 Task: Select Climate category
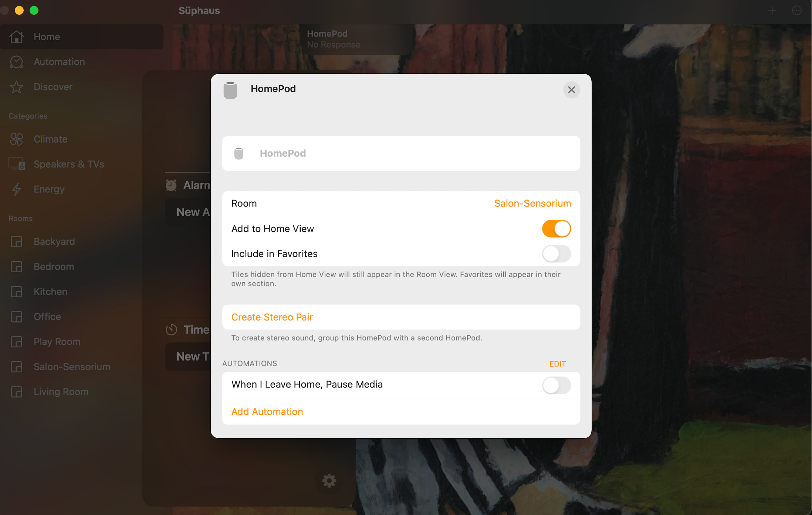(82, 139)
